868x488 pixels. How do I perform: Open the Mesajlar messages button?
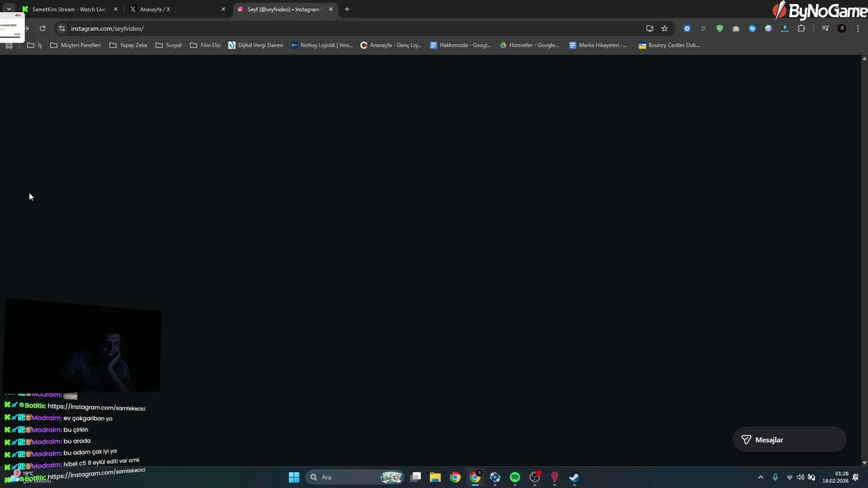coord(789,440)
